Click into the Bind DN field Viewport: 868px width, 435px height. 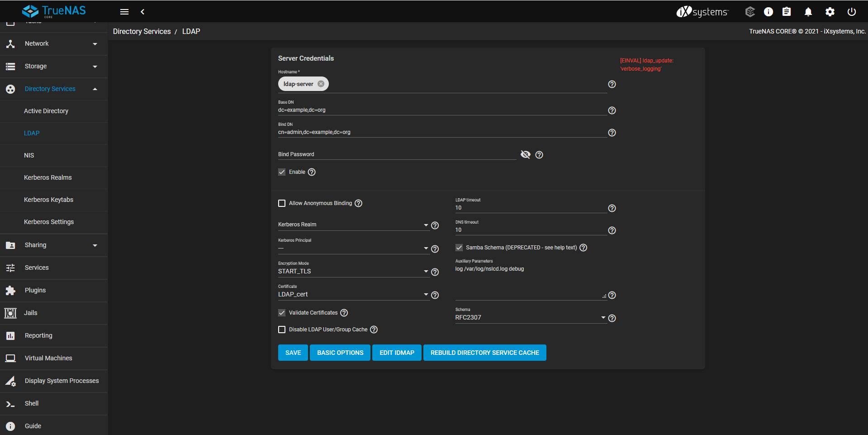click(x=442, y=133)
